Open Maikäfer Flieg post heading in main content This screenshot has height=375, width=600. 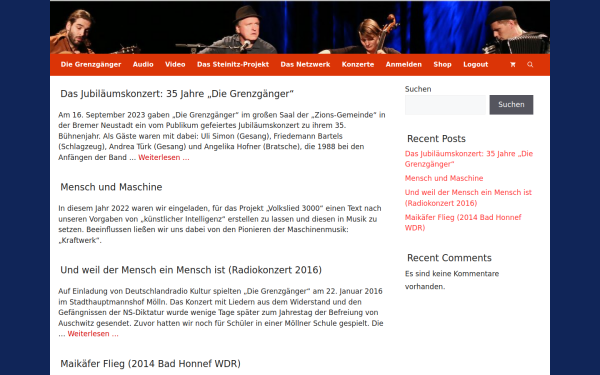coord(150,364)
